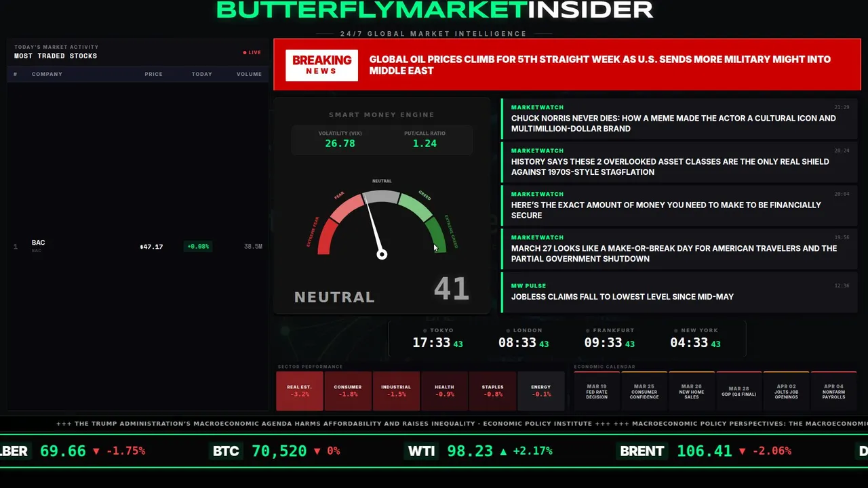Open the Mar 26 New Home Sales event
Image resolution: width=868 pixels, height=488 pixels.
[692, 391]
